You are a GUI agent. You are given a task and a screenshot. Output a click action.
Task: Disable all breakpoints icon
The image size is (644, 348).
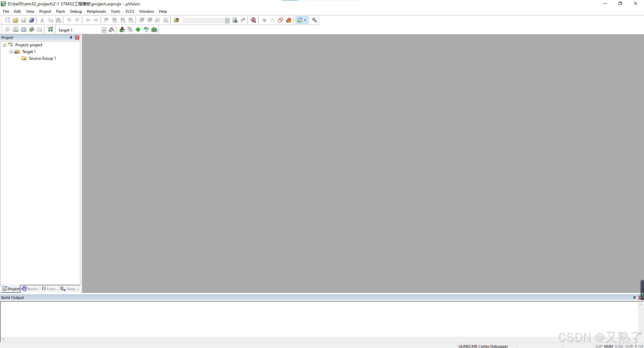280,20
